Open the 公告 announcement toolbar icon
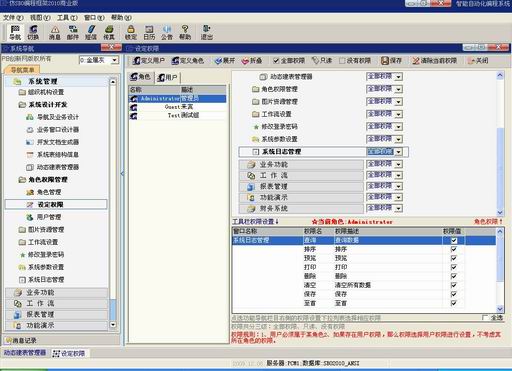This screenshot has width=512, height=371. (x=167, y=32)
